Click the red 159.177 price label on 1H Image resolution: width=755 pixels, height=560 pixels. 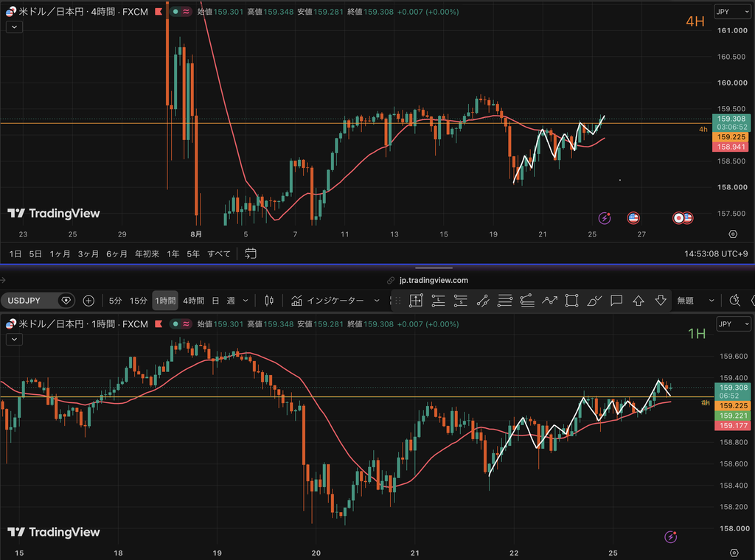[x=733, y=425]
